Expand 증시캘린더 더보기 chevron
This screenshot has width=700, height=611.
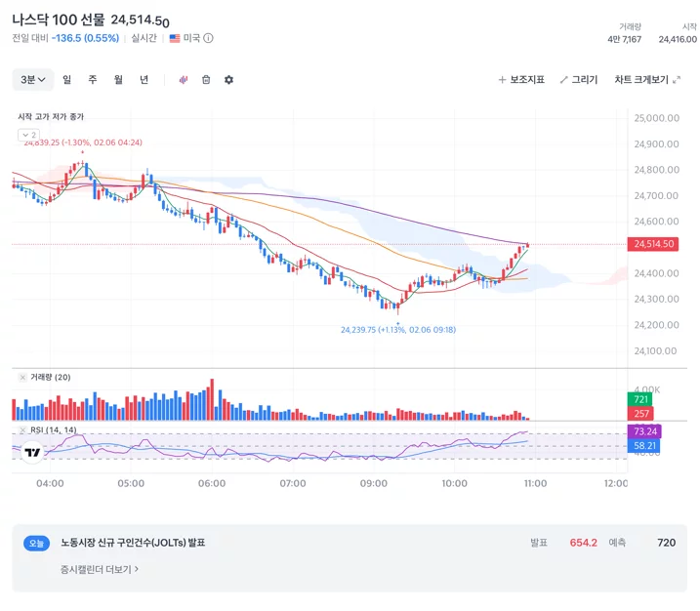[137, 569]
